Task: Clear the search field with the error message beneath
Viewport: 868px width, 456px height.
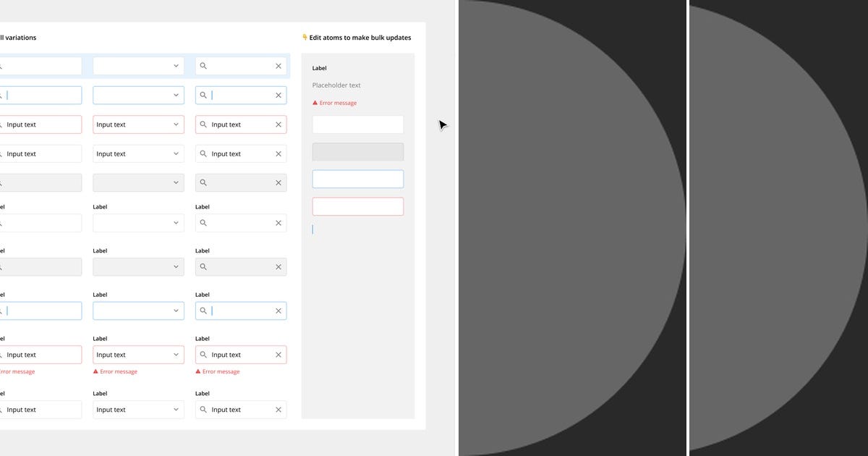Action: click(x=278, y=355)
